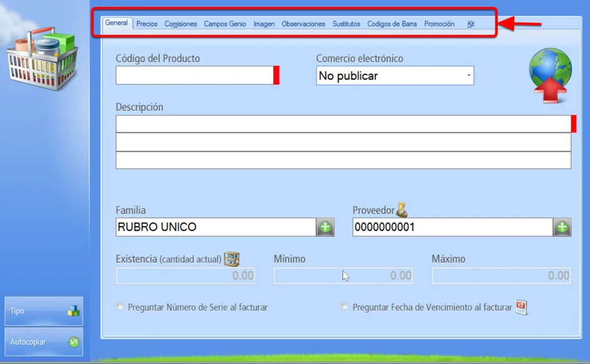
Task: Select the Promoción tab
Action: coord(439,24)
